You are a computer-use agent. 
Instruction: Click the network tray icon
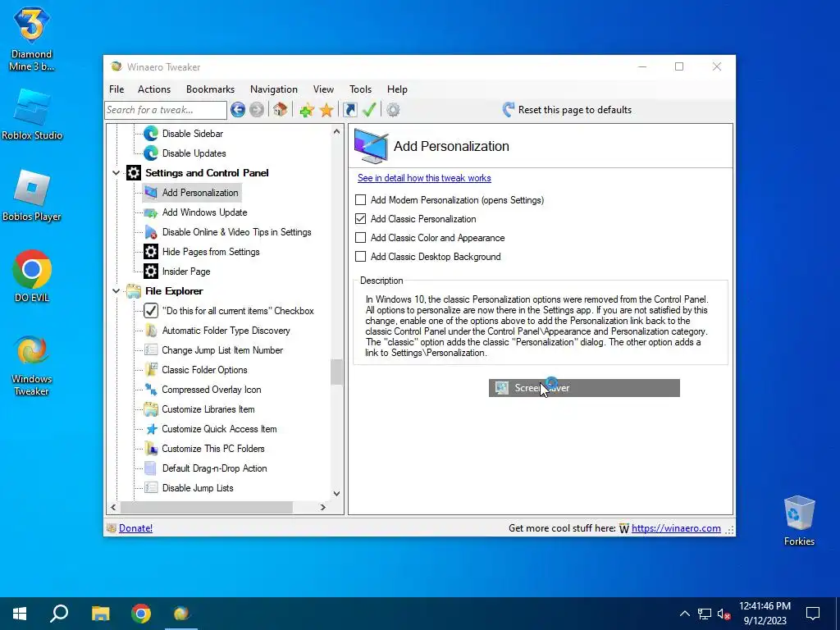[x=705, y=614]
